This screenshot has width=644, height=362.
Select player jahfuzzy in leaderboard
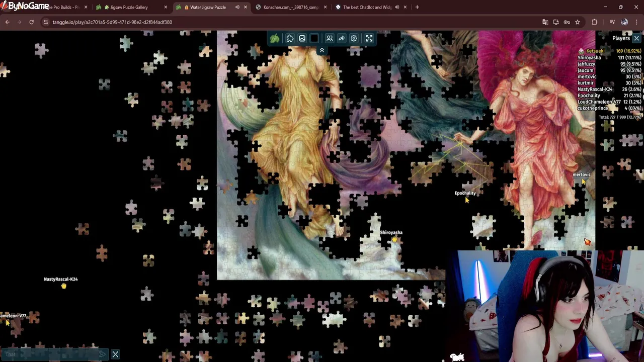[610, 64]
